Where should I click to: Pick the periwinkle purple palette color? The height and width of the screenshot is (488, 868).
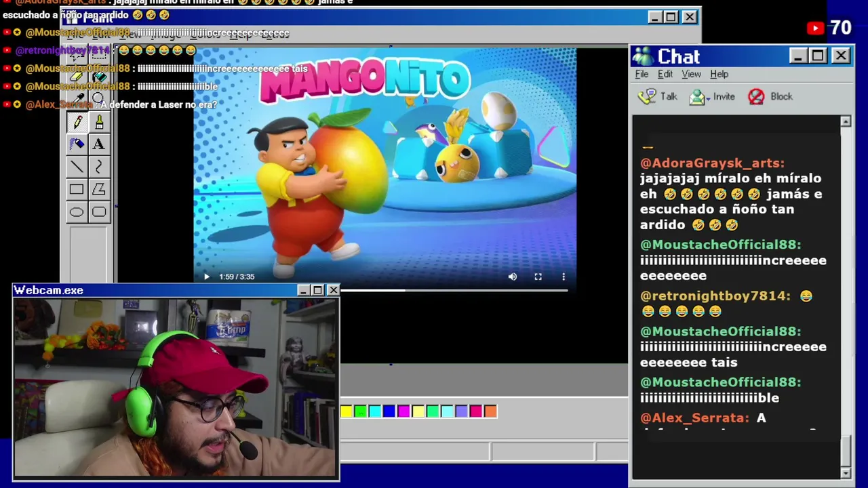[461, 411]
